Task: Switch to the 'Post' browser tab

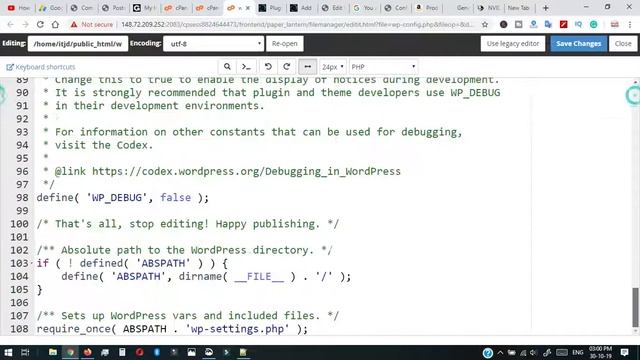Action: point(114,8)
